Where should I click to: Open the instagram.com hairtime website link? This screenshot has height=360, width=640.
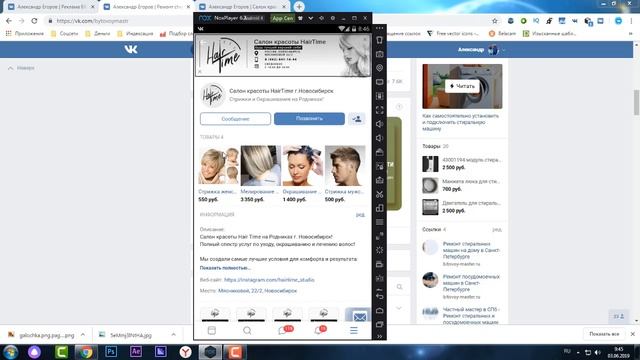tap(269, 280)
